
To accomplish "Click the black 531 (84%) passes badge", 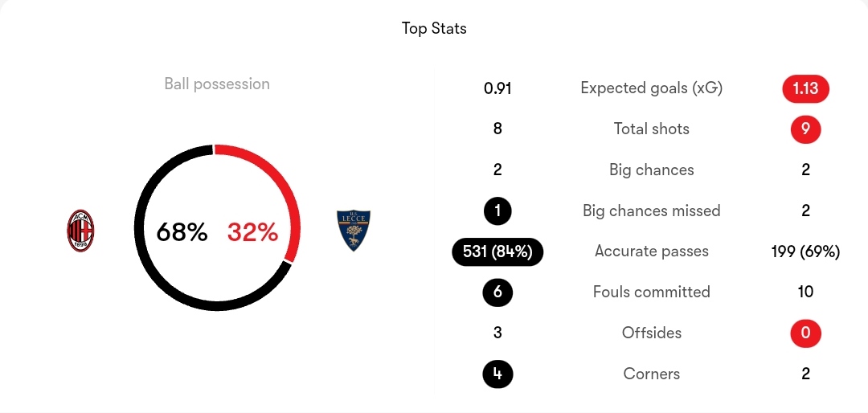I will pos(497,251).
